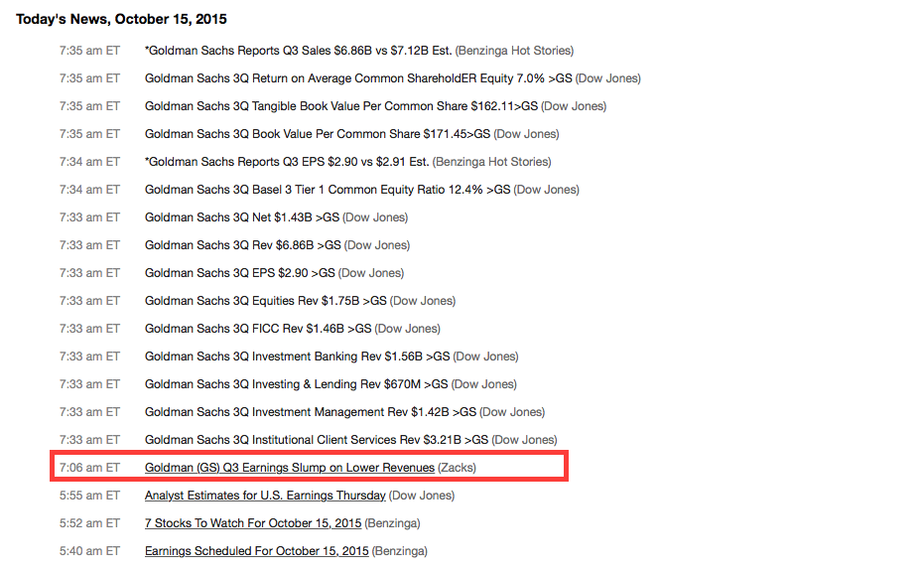Click the Goldman Sachs 3Q Rev $6.86B headline
This screenshot has width=924, height=571.
tap(243, 245)
